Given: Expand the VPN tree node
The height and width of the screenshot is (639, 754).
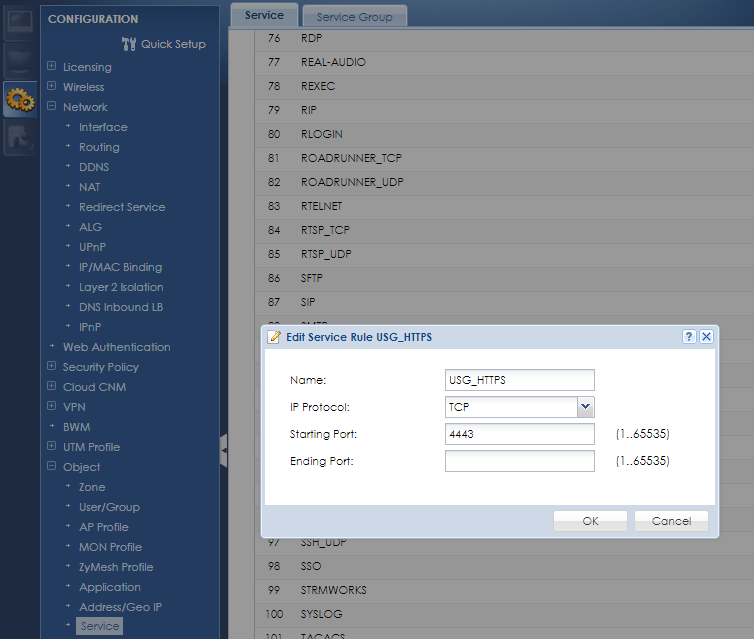Looking at the screenshot, I should click(52, 407).
